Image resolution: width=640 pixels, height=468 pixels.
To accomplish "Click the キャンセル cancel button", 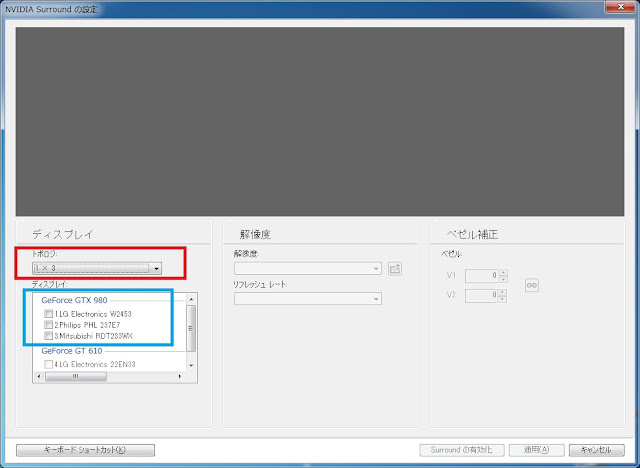I will pos(596,450).
